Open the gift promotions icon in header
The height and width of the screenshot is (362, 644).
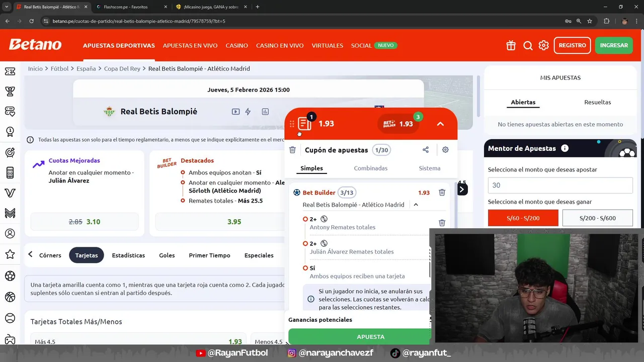[511, 45]
